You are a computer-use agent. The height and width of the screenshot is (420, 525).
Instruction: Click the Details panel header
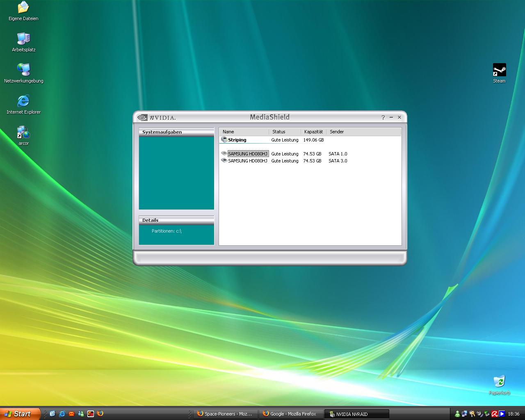click(176, 220)
